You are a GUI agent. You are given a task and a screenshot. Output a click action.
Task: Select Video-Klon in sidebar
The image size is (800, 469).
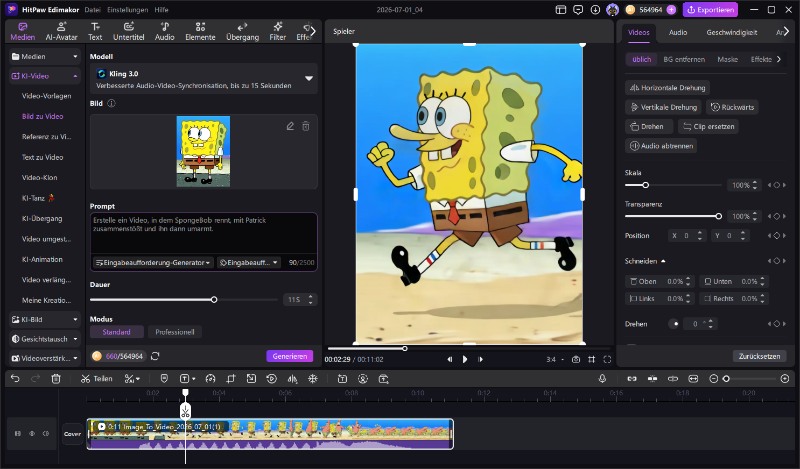[39, 178]
